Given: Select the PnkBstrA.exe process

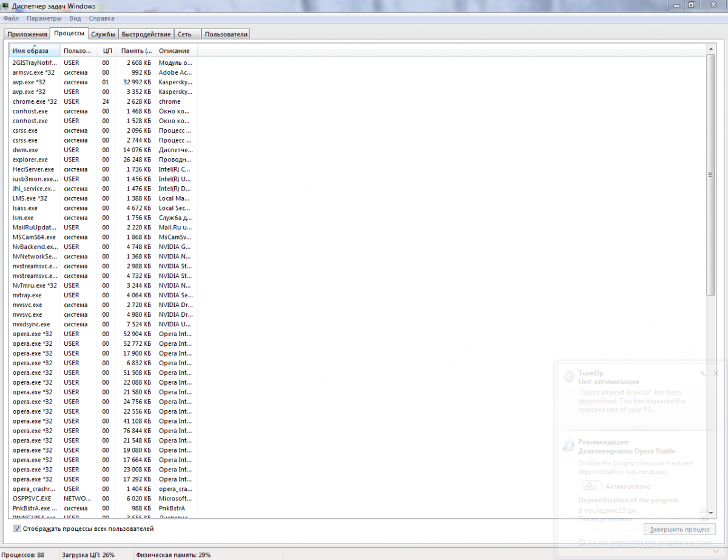Looking at the screenshot, I should 103,508.
